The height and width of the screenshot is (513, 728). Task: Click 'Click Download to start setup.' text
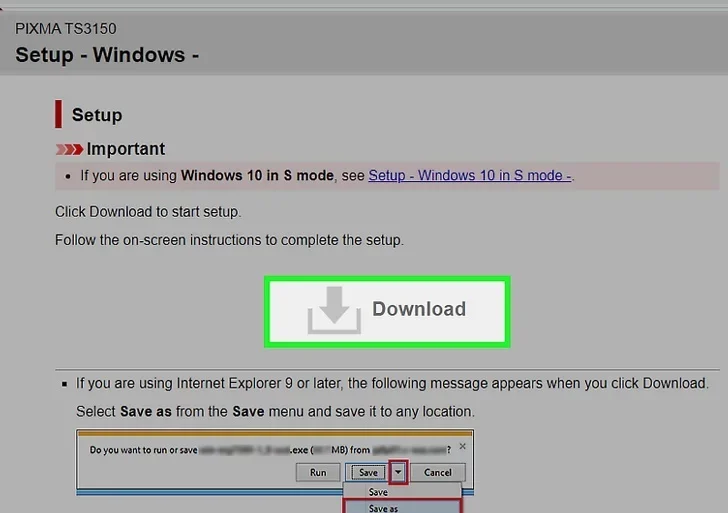(148, 212)
